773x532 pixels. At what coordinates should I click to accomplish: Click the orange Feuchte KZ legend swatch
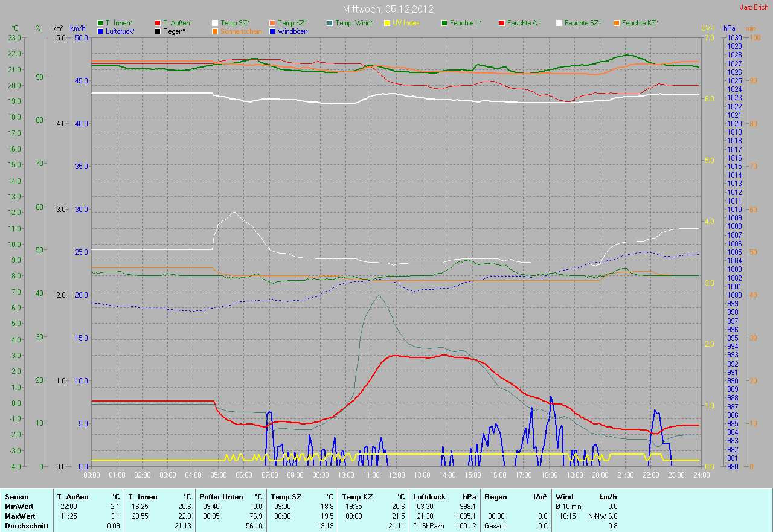(x=617, y=23)
